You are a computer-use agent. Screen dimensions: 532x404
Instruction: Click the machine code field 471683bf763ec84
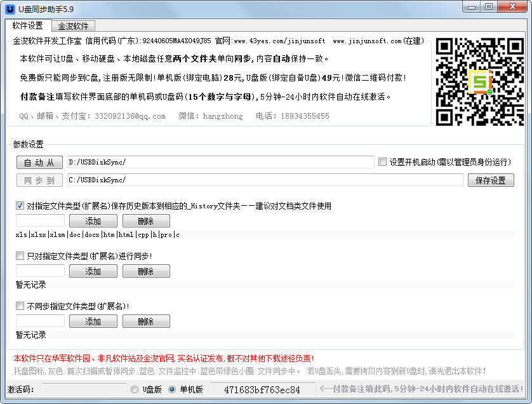(x=262, y=389)
